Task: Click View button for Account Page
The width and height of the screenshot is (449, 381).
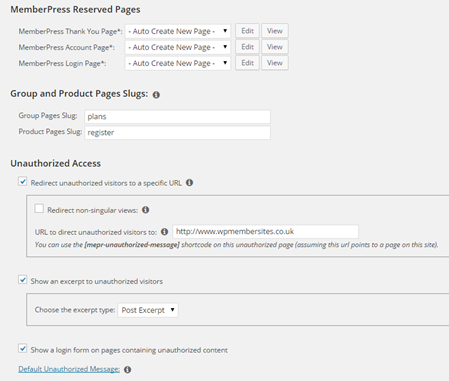Action: pos(275,47)
